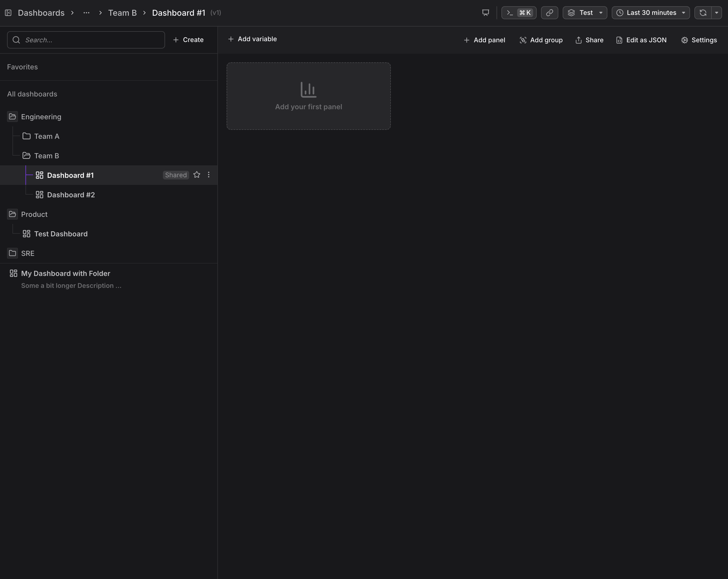728x579 pixels.
Task: Open three-dot menu for Dashboard #1
Action: tap(209, 175)
